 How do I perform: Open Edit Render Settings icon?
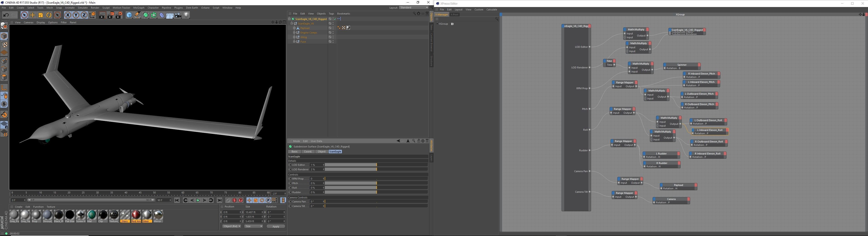119,15
